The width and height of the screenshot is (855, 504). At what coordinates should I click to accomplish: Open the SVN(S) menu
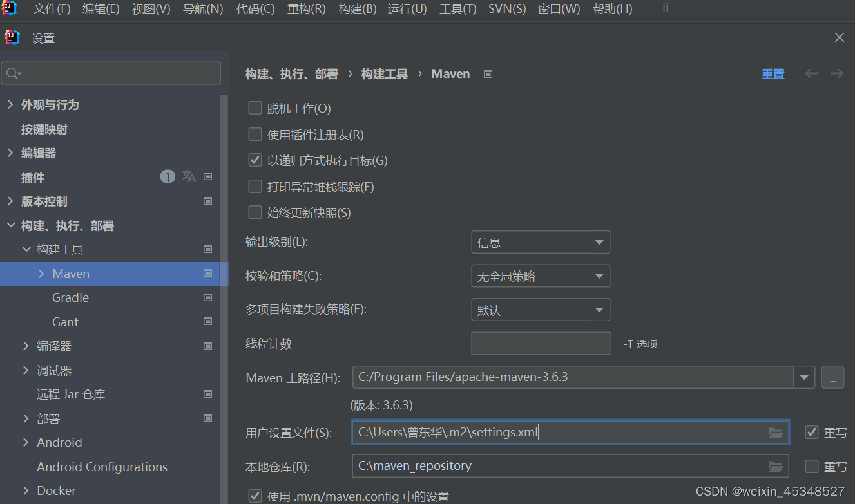click(507, 9)
